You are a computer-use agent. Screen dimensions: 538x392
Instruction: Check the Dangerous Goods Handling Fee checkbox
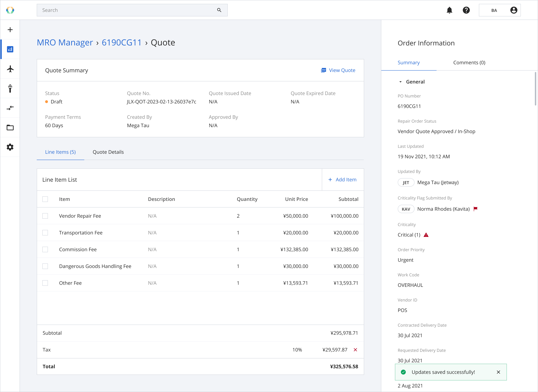(45, 266)
